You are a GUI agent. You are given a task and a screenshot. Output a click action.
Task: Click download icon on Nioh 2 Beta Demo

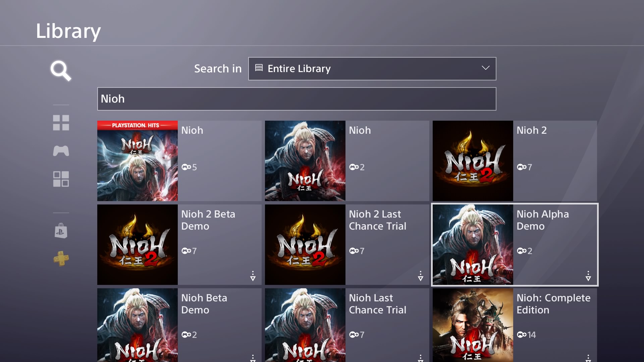pos(253,276)
